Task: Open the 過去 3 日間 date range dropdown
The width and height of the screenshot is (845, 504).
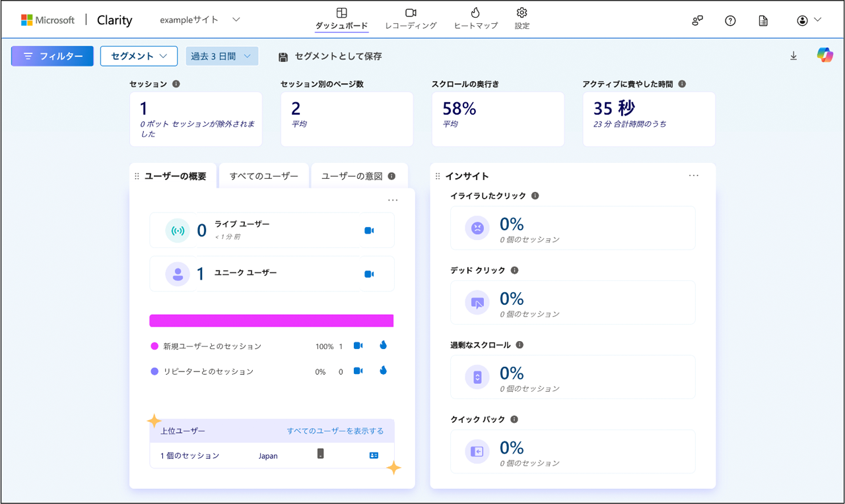Action: pos(221,56)
